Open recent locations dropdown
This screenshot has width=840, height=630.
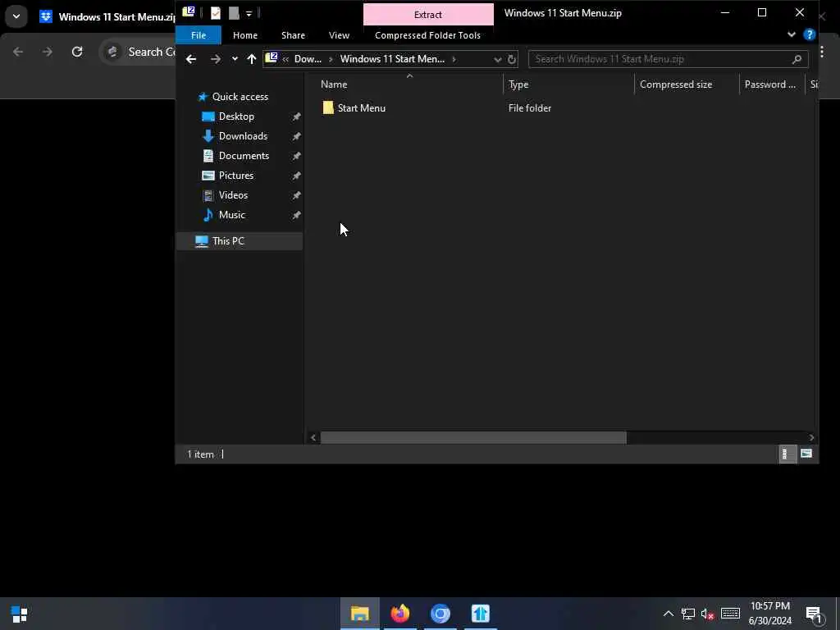click(235, 59)
